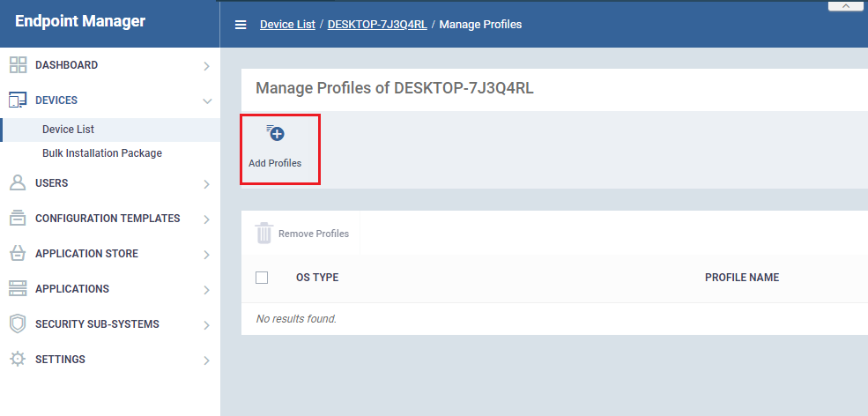Click the Endpoint Manager title

click(x=80, y=21)
